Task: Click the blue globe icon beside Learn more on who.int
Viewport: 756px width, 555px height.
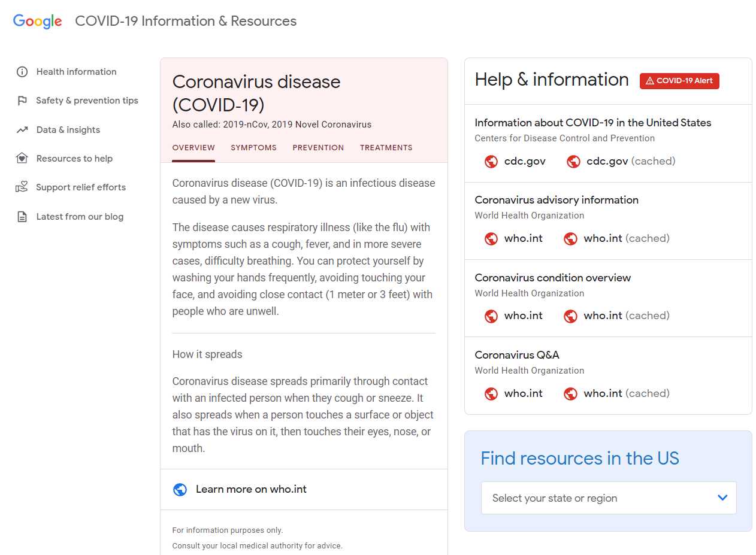Action: (180, 490)
